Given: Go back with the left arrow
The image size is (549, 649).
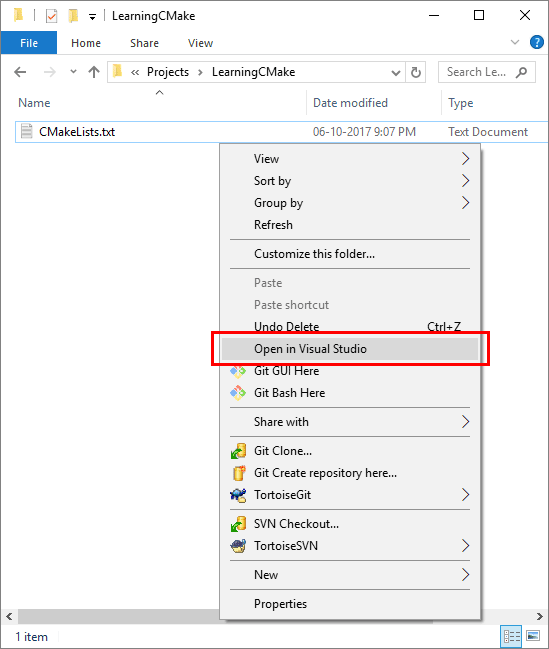Looking at the screenshot, I should point(20,72).
